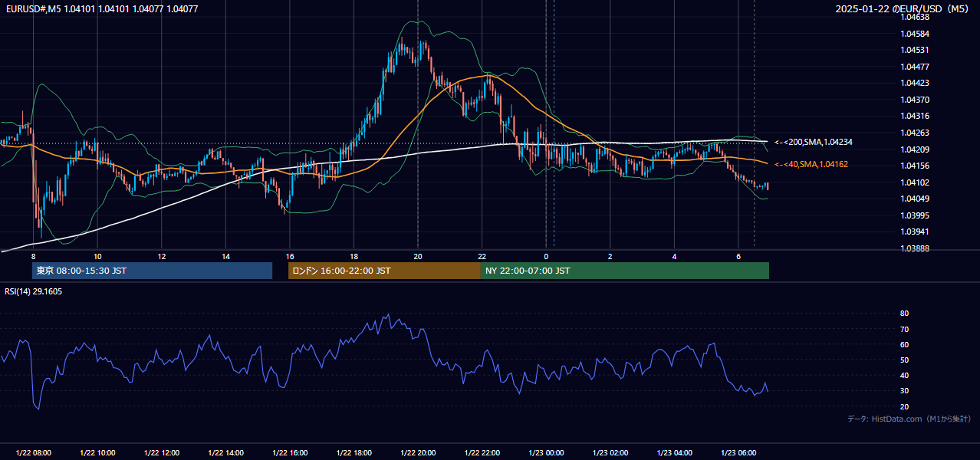Click the 1.03995 price axis label
The height and width of the screenshot is (460, 980).
click(915, 215)
